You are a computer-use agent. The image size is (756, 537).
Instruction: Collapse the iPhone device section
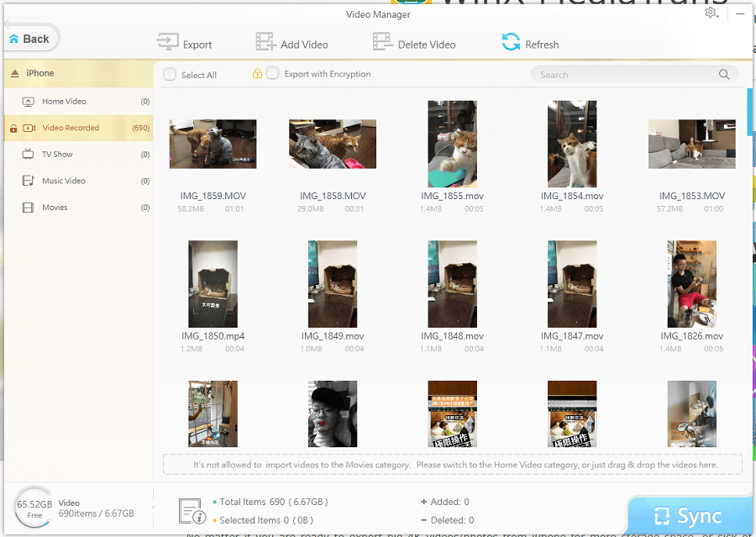coord(14,74)
